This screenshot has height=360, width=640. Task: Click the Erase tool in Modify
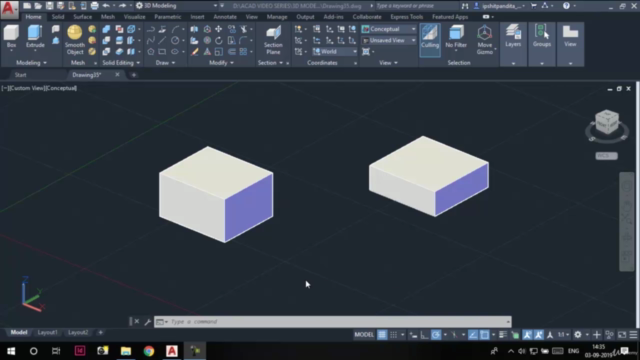[x=195, y=52]
